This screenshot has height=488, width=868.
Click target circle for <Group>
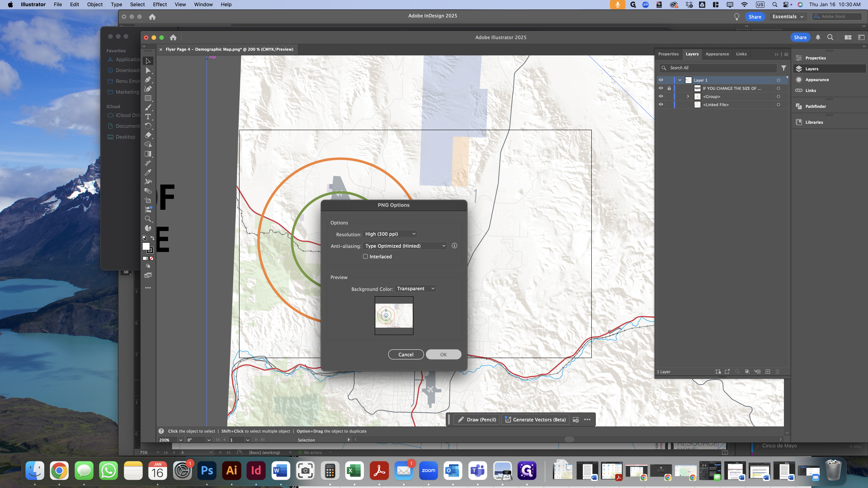pos(778,96)
